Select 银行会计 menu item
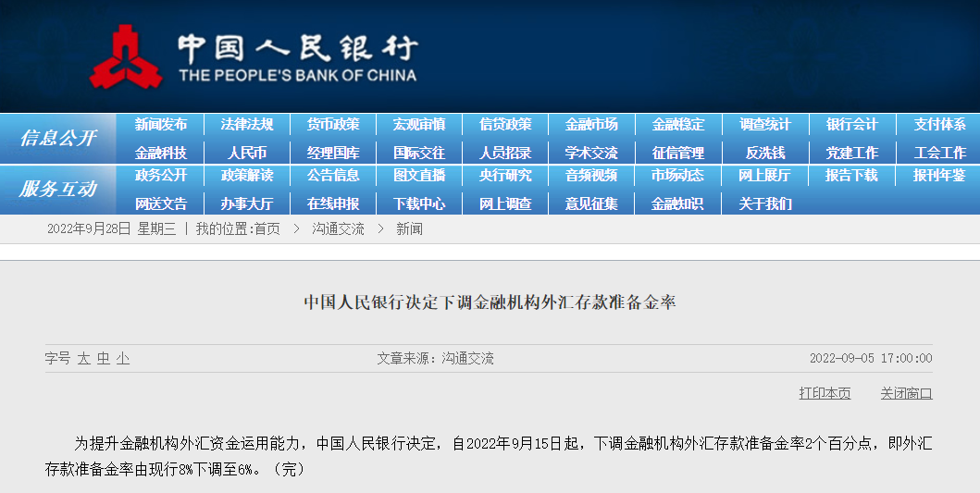This screenshot has height=493, width=980. tap(852, 124)
